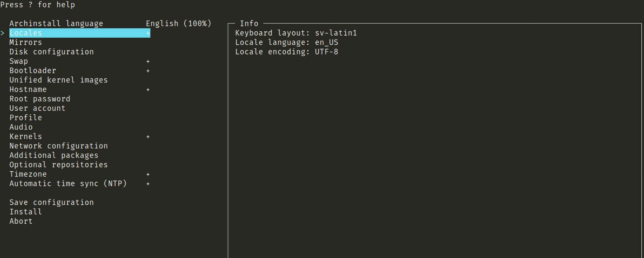Screen dimensions: 644x258
Task: Click the plus indicator beside Kernels
Action: [148, 137]
